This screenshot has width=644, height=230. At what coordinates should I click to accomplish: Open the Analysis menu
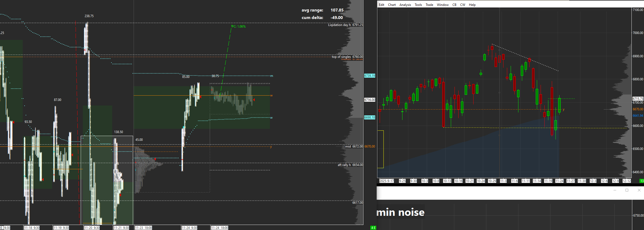pos(405,5)
